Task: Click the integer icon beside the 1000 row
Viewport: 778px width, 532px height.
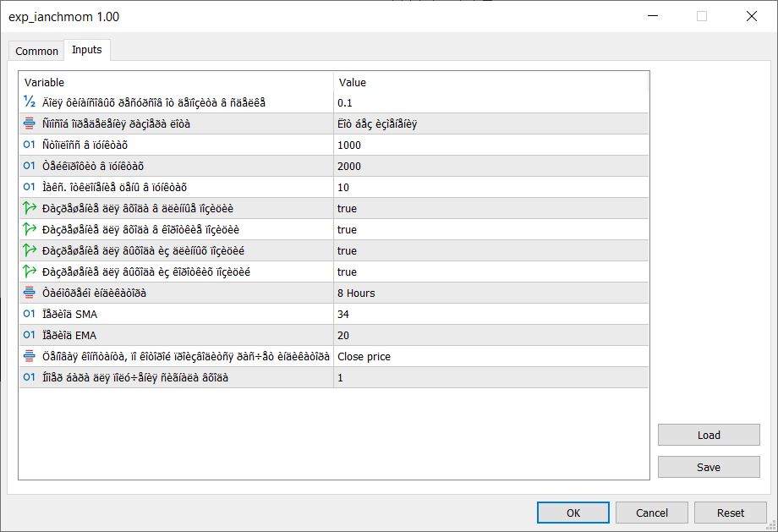Action: click(x=30, y=145)
